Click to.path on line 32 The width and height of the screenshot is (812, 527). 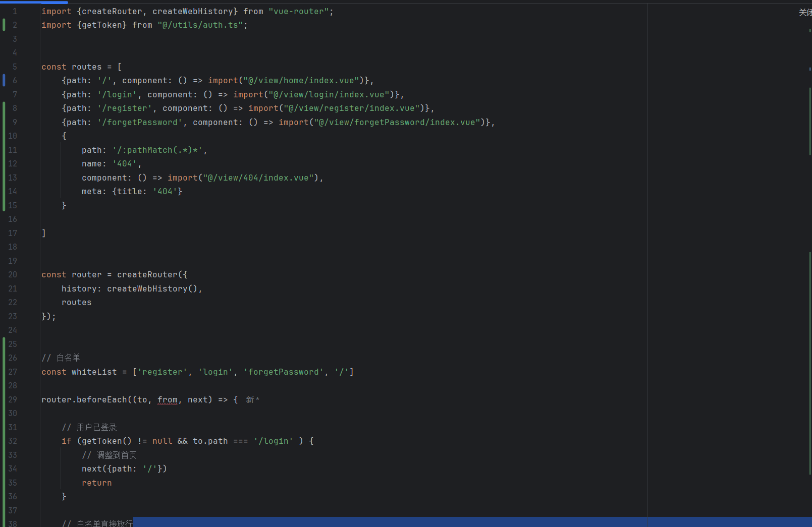210,441
